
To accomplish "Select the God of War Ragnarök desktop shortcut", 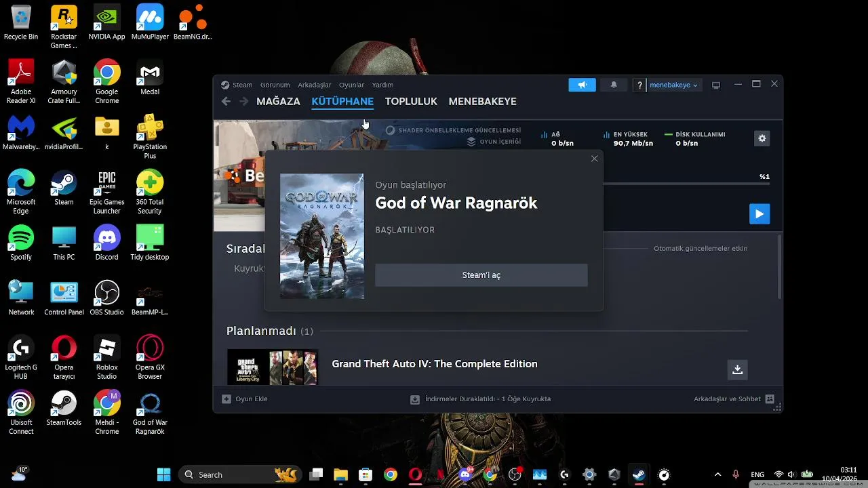I will (x=150, y=413).
